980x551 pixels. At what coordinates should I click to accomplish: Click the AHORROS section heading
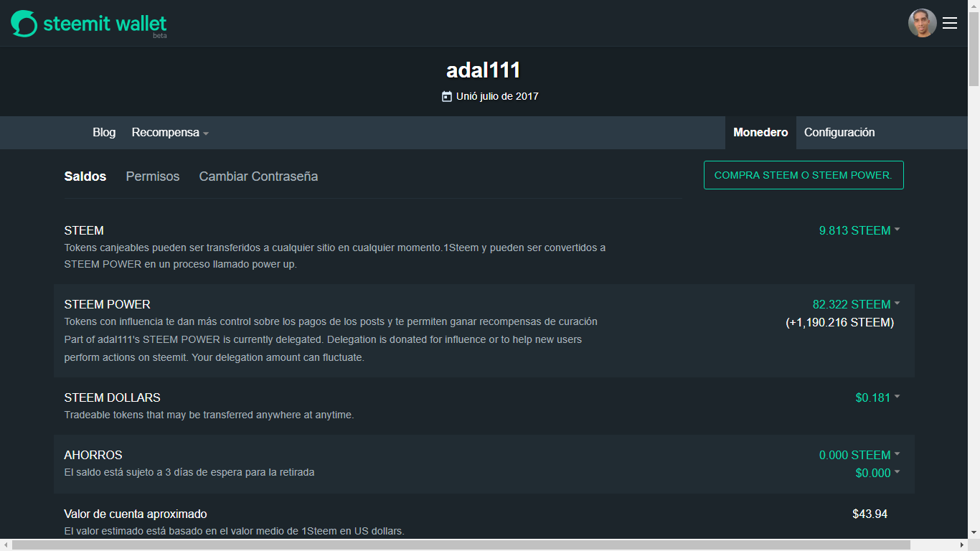(x=93, y=455)
